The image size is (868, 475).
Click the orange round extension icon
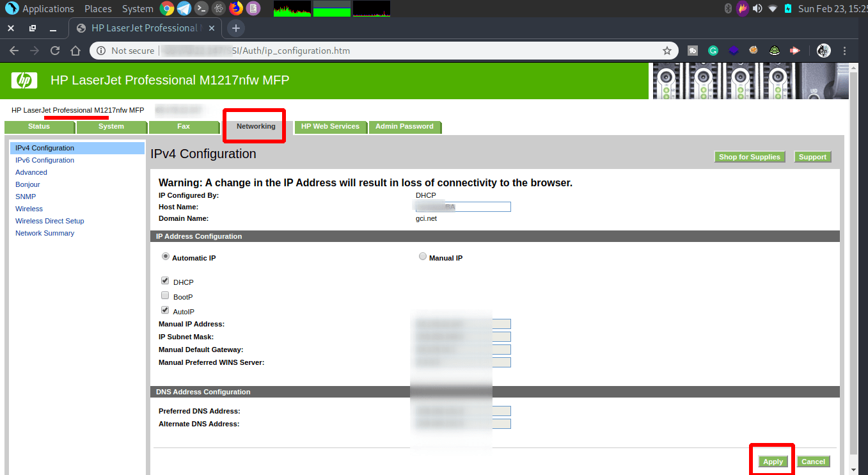[x=754, y=50]
